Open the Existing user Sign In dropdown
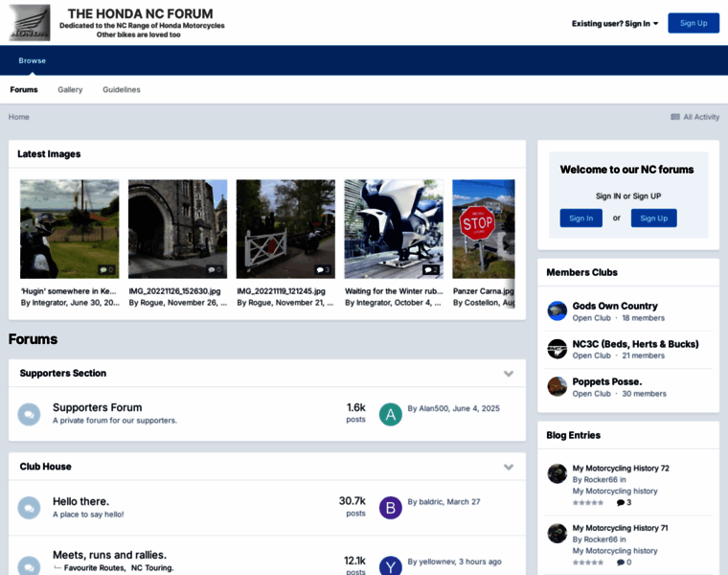Image resolution: width=728 pixels, height=575 pixels. pyautogui.click(x=615, y=23)
